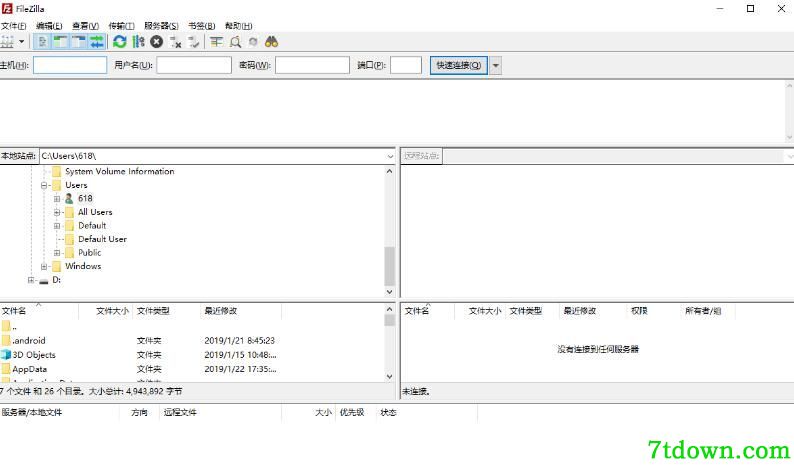Screen dimensions: 794x469
Task: Search remote files with binoculars icon
Action: [271, 42]
